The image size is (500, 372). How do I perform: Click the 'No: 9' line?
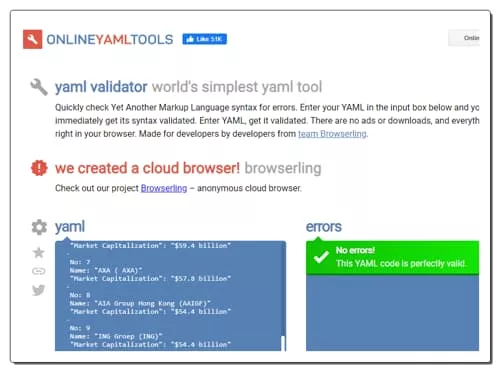pos(80,328)
